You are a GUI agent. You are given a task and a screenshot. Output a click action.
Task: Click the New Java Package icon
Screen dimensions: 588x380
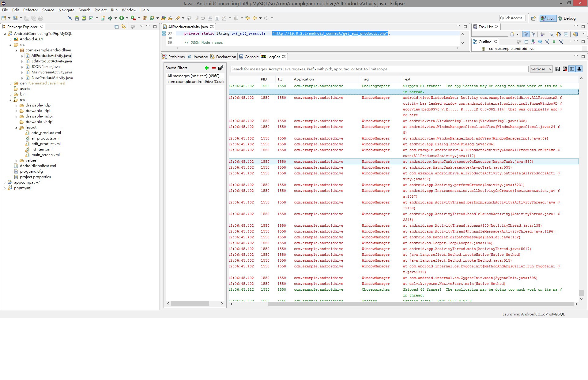[x=145, y=18]
